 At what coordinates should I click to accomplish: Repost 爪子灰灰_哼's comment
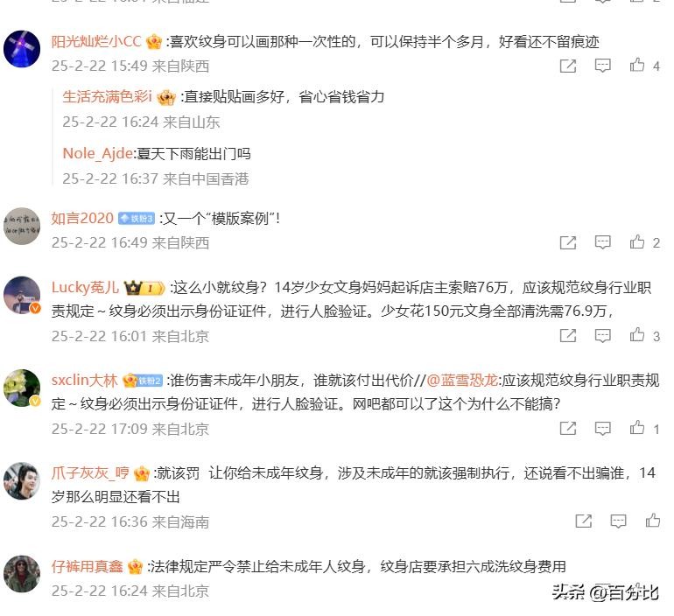point(583,521)
